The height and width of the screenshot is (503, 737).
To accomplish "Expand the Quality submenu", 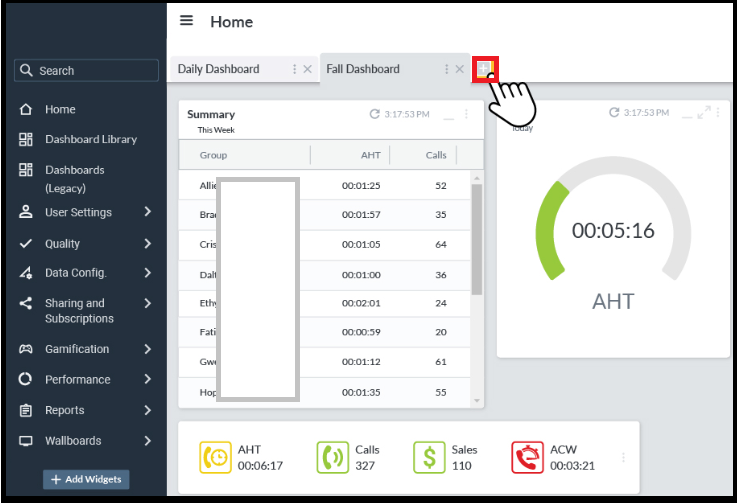I will point(148,243).
